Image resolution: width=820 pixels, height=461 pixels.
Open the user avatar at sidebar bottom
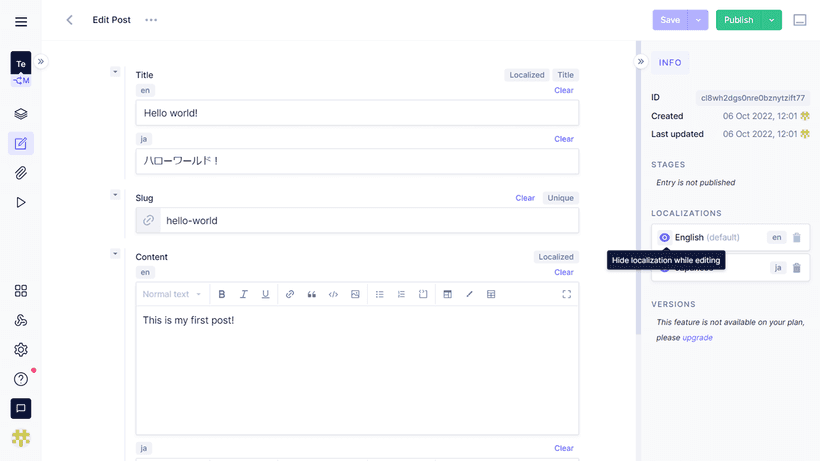coord(21,438)
